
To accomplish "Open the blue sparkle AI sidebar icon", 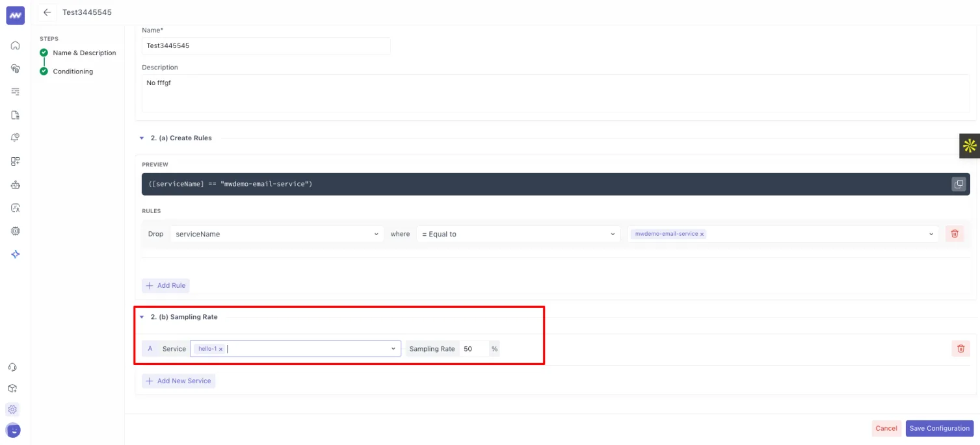I will [x=15, y=254].
